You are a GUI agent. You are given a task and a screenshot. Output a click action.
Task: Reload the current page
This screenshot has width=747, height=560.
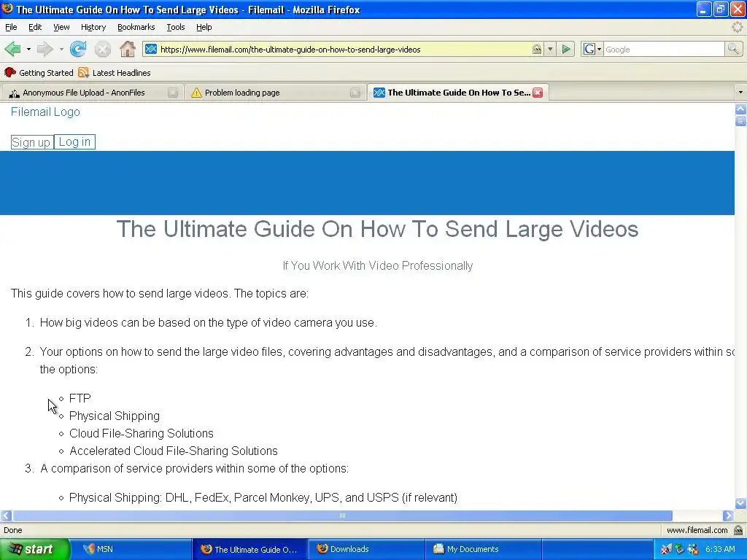point(78,49)
